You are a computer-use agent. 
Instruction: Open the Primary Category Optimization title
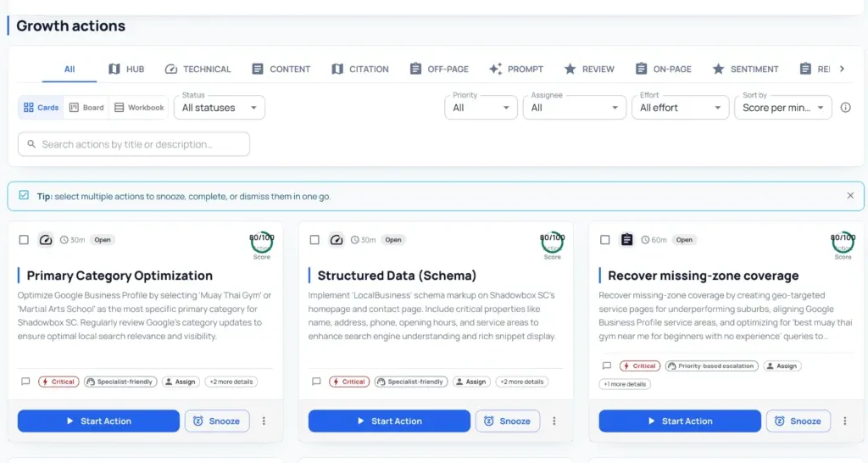click(120, 276)
